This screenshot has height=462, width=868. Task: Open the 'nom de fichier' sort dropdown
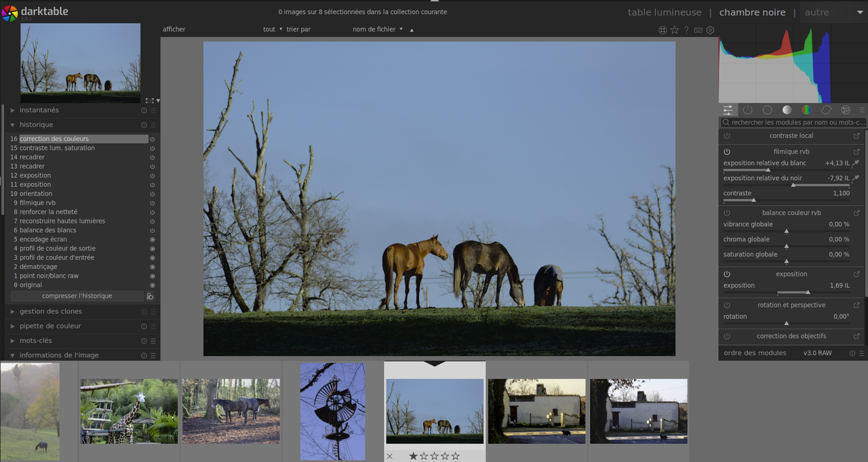tap(378, 29)
